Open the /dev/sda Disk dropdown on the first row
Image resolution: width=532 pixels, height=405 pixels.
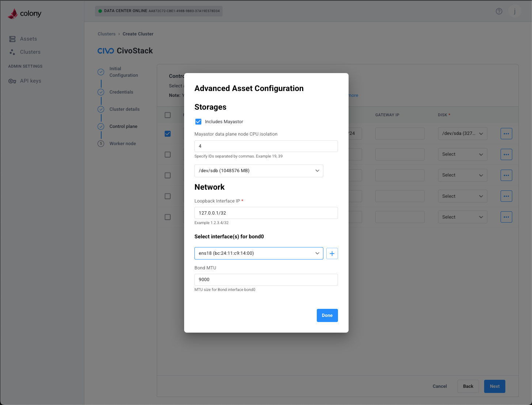coord(463,133)
